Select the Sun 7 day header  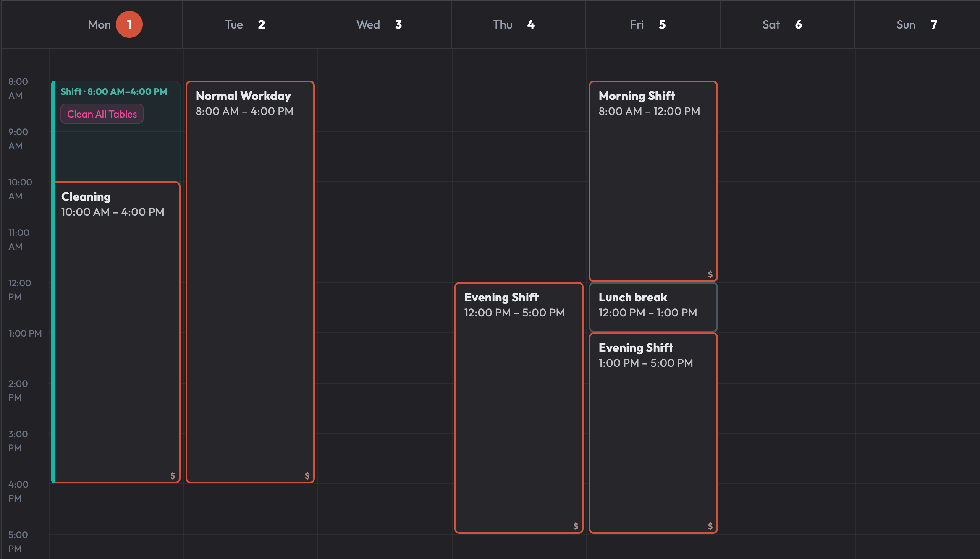(x=917, y=24)
